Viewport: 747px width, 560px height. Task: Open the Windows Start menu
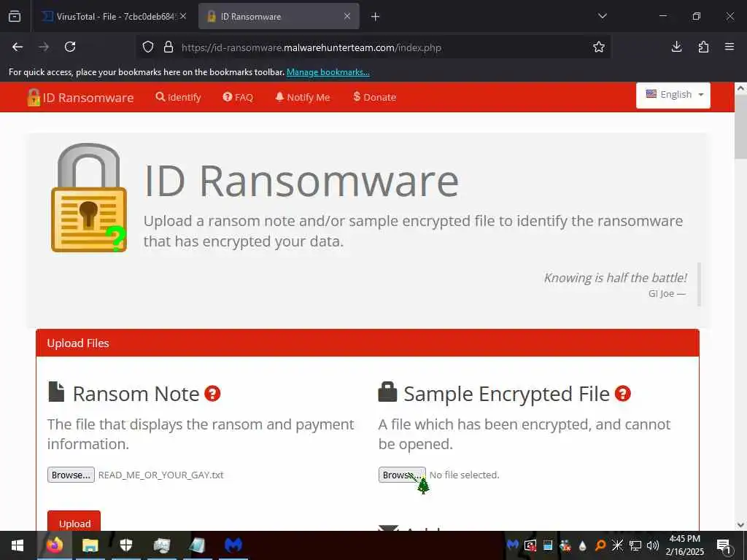(18, 545)
